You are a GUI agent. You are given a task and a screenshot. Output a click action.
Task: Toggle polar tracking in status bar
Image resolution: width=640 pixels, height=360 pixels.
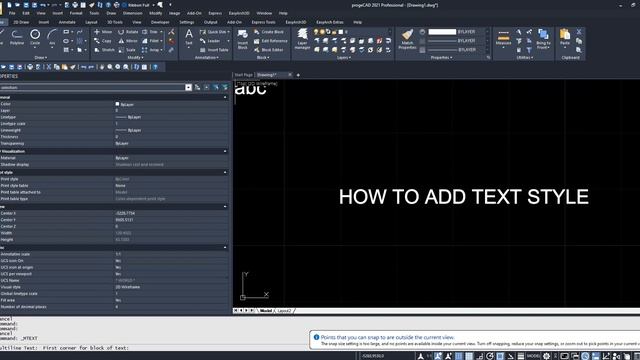pos(490,356)
